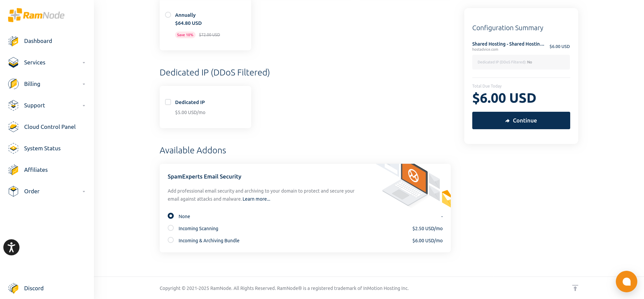The width and height of the screenshot is (644, 299).
Task: Select the None addon option
Action: coord(171,216)
